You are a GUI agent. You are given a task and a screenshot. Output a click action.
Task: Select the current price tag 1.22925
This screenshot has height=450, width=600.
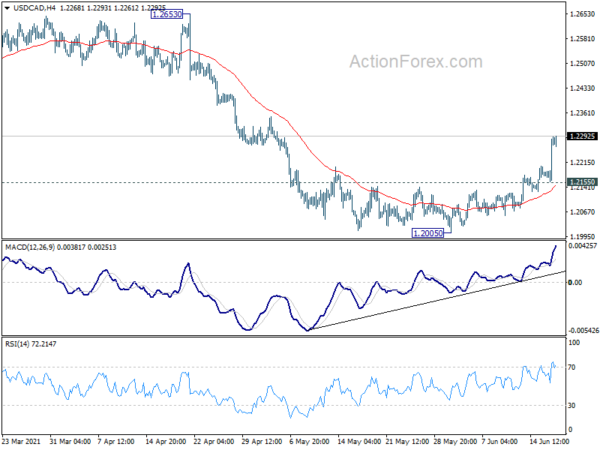(x=582, y=136)
